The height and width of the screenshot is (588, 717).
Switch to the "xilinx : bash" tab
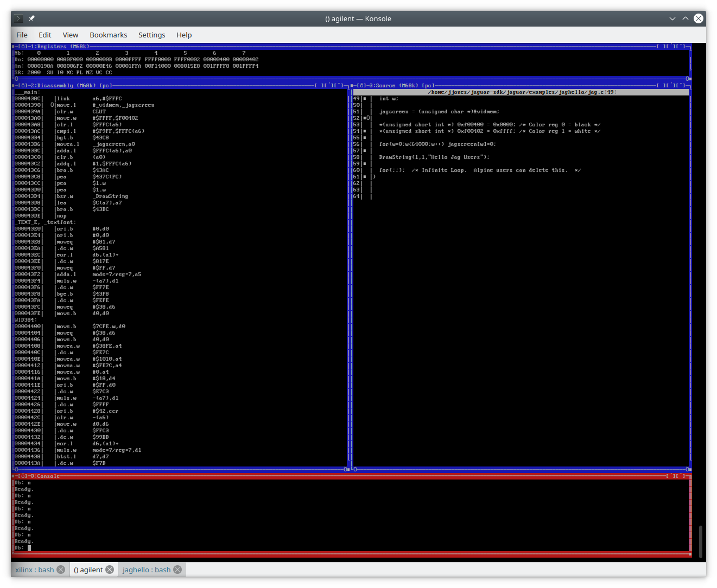(x=35, y=570)
